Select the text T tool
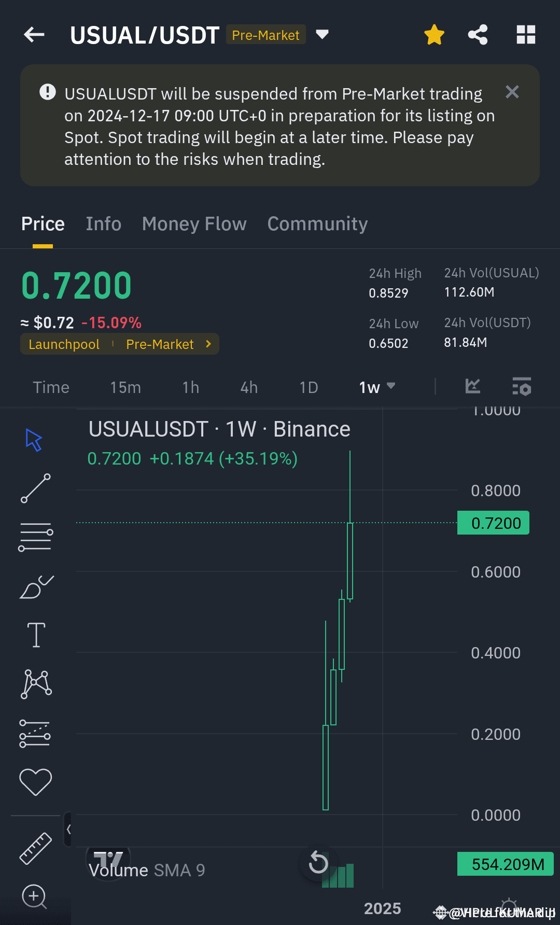The height and width of the screenshot is (925, 560). [36, 635]
